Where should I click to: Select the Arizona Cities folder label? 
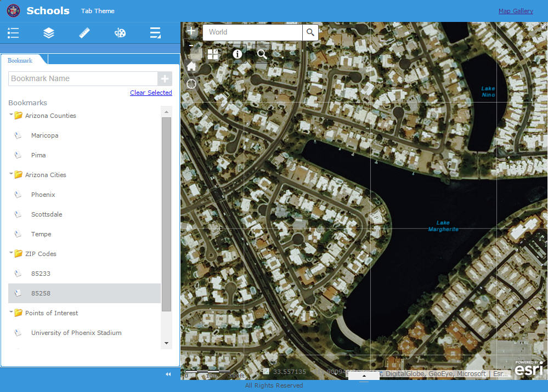click(x=46, y=175)
